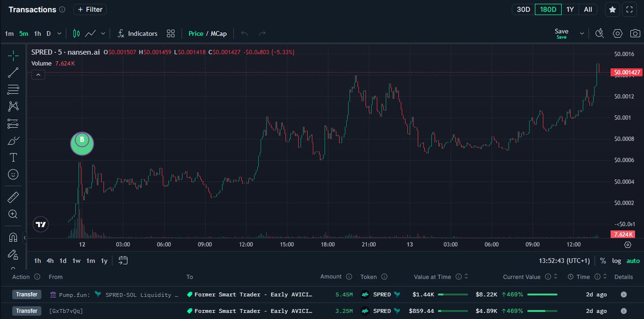Open the timeframe interval dropdown

(x=59, y=33)
